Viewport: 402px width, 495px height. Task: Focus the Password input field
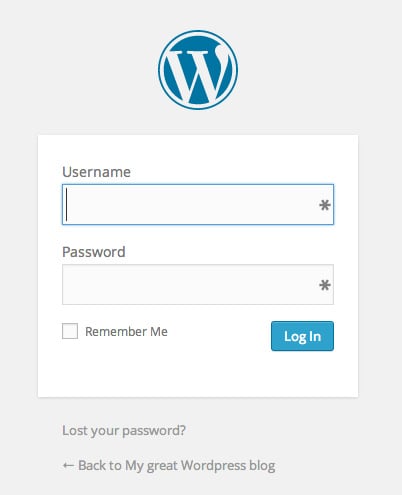(x=198, y=284)
